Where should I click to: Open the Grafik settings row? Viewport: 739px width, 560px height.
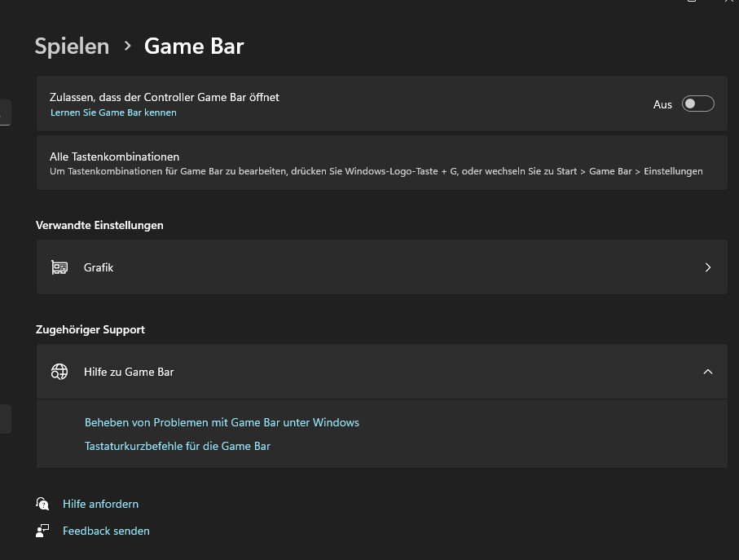[x=382, y=267]
